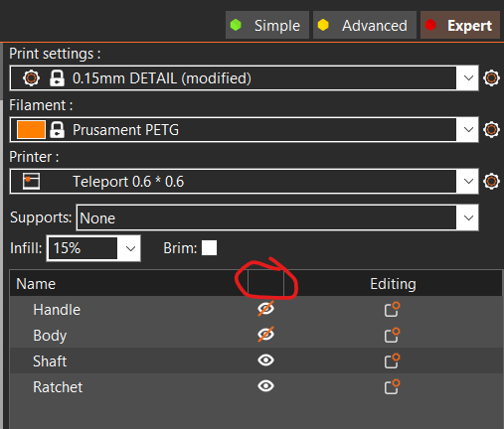Click the Infill 15% value field
504x429 pixels.
point(83,248)
